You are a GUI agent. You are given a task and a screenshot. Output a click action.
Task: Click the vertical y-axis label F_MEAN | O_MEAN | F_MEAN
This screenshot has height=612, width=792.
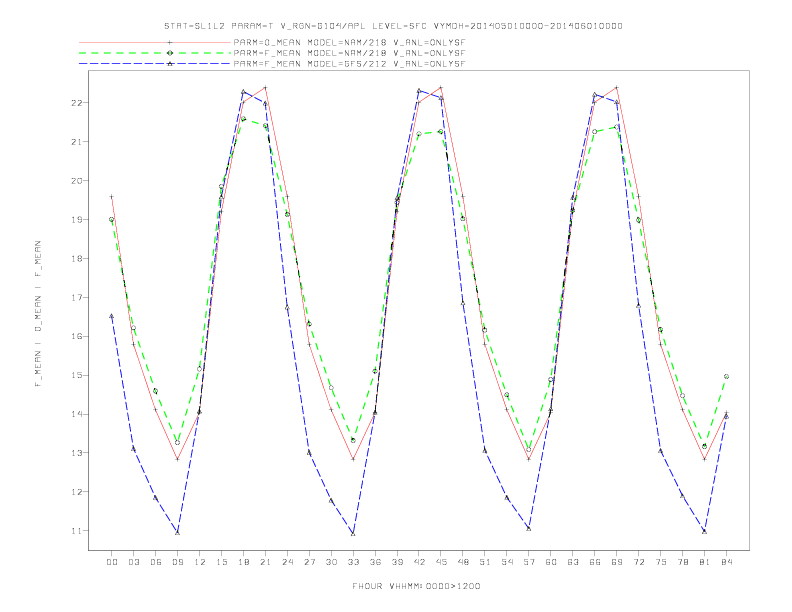pos(38,314)
